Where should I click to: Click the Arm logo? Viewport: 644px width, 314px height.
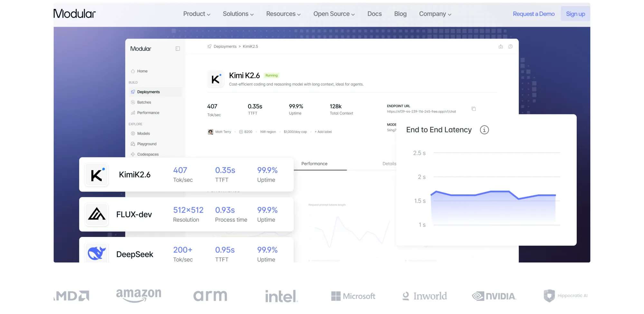210,296
